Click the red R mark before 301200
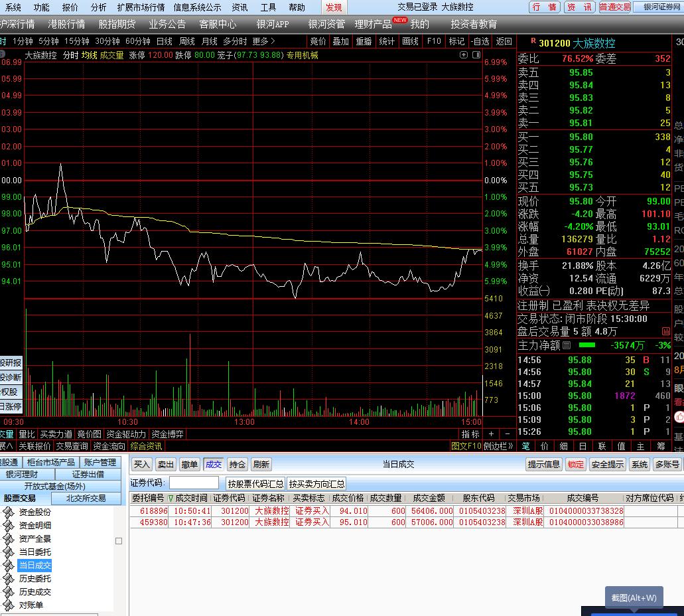 pyautogui.click(x=533, y=41)
